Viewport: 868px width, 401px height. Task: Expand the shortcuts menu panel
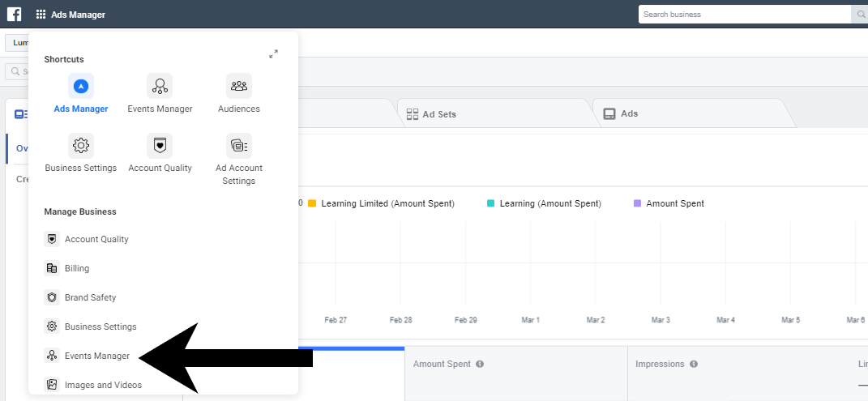tap(273, 54)
